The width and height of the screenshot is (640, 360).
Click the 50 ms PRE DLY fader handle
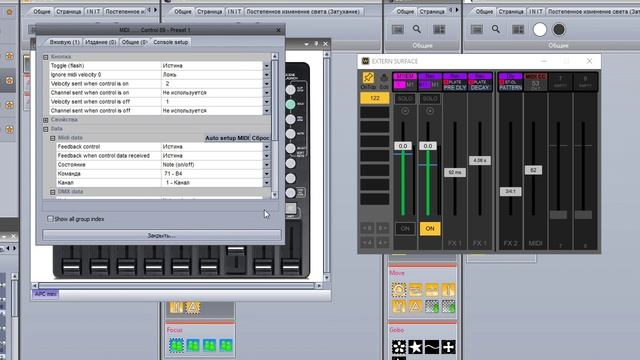click(x=455, y=172)
